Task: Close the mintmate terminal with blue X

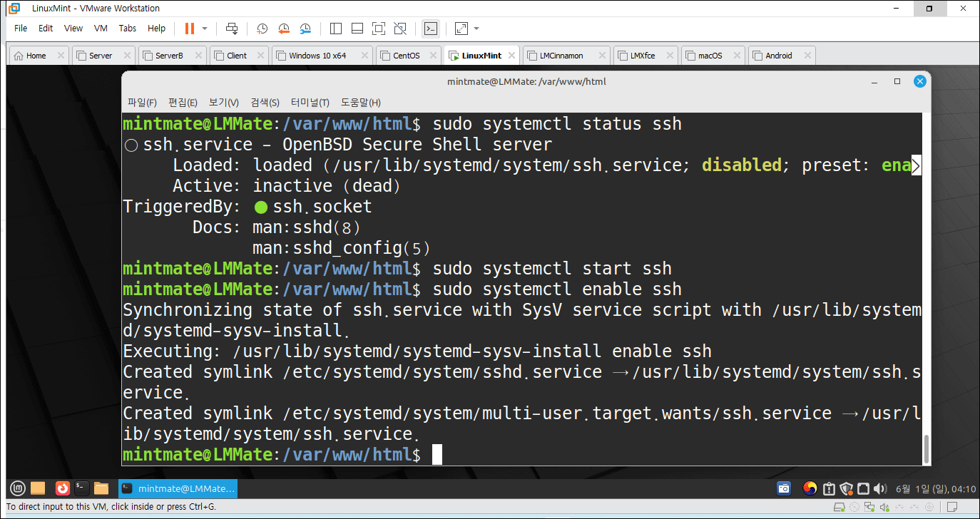Action: [x=920, y=81]
